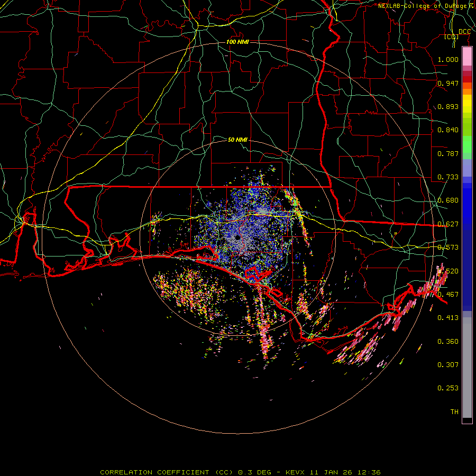Pick the bright green segment of the color bar

click(467, 144)
